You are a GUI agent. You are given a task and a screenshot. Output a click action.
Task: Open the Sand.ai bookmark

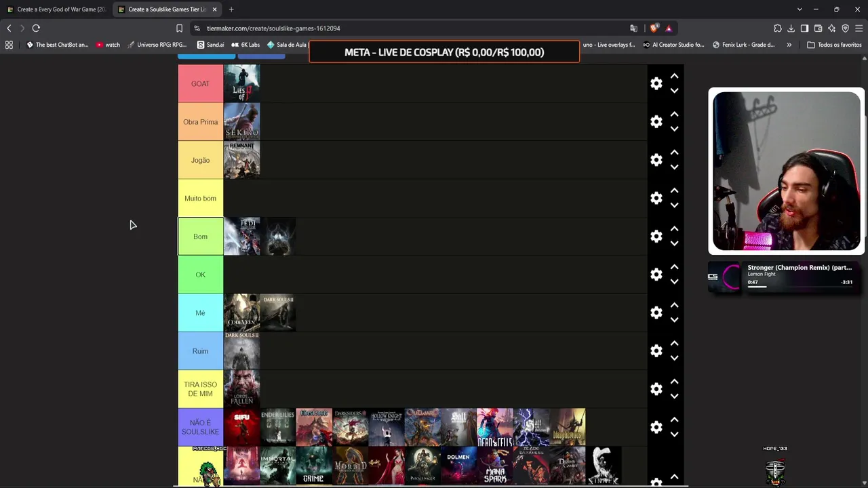(x=210, y=45)
